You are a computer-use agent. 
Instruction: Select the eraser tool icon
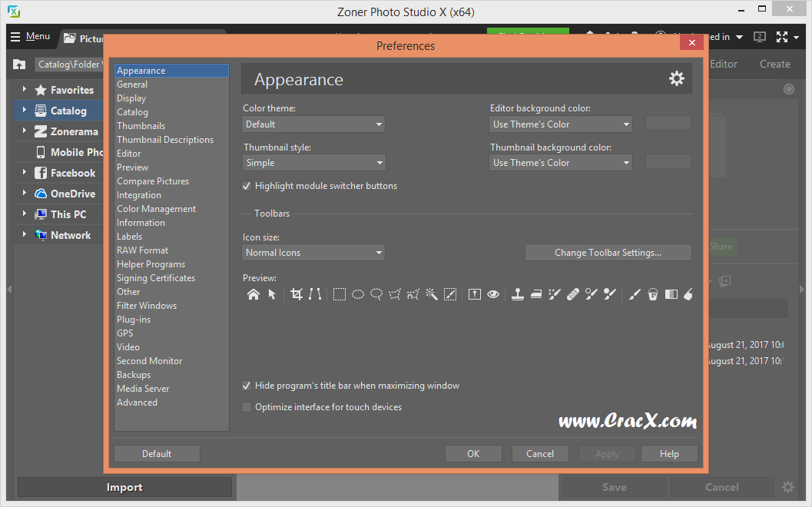(x=688, y=294)
